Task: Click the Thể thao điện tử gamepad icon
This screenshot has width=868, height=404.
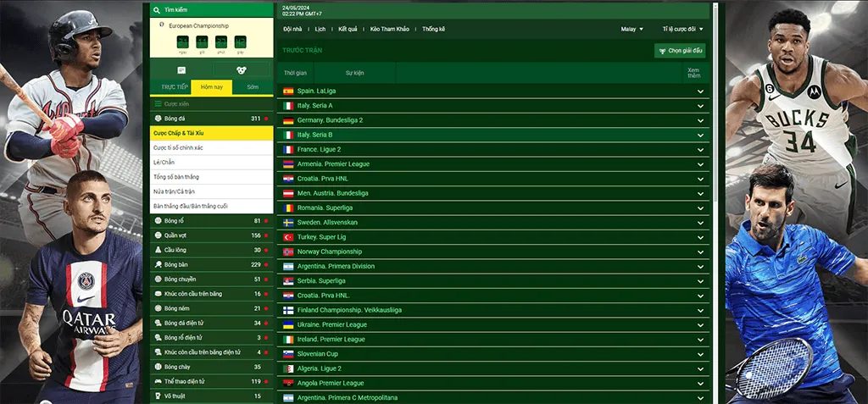Action: (158, 381)
